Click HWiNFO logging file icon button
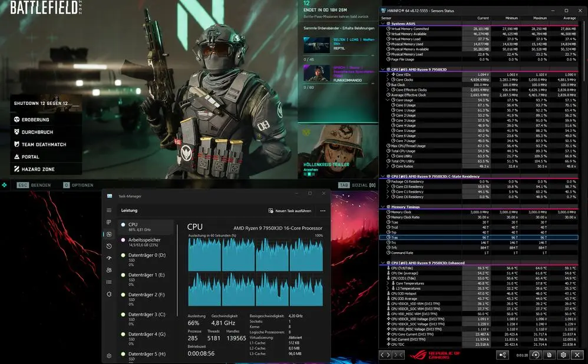588x364 pixels. (x=549, y=355)
